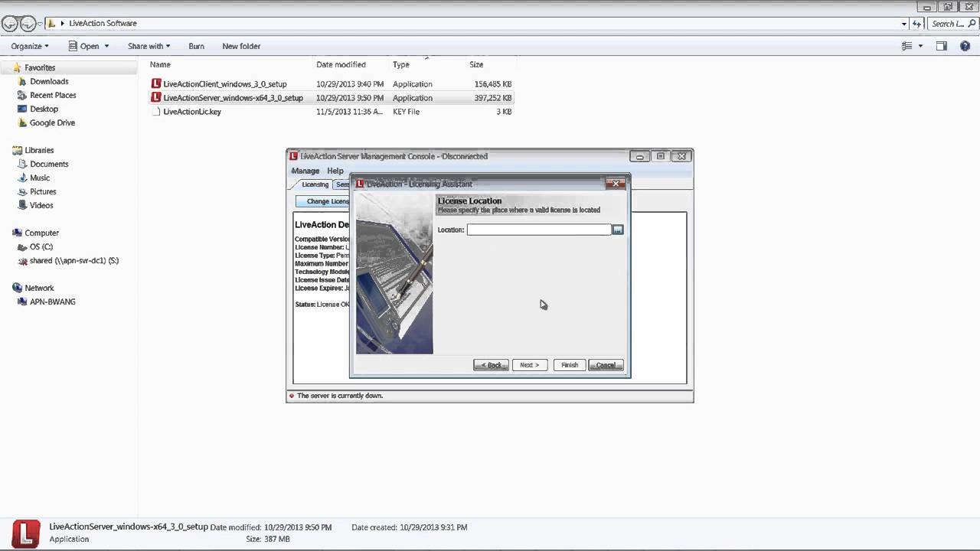980x551 pixels.
Task: Click New folder in the Explorer toolbar
Action: tap(241, 46)
